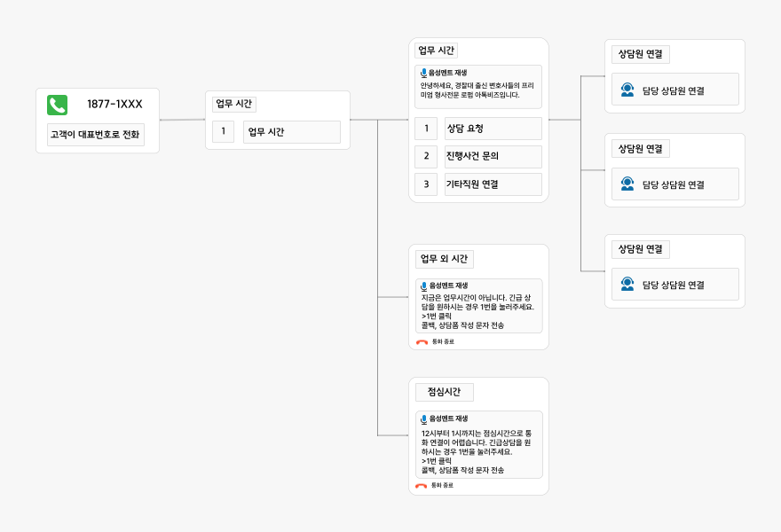This screenshot has width=781, height=532.
Task: Click the red hang-up icon in the 업무 외 시간 card
Action: coord(422,341)
